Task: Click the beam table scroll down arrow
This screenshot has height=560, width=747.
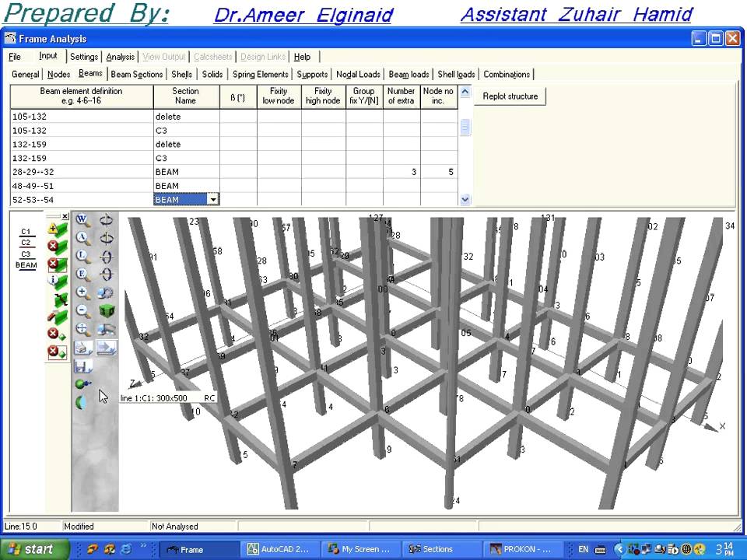Action: [x=465, y=200]
